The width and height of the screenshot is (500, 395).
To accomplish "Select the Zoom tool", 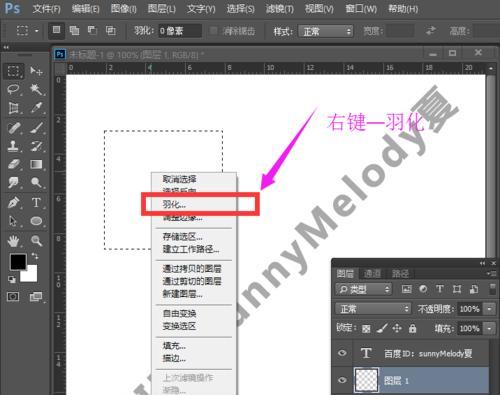I will (x=36, y=241).
